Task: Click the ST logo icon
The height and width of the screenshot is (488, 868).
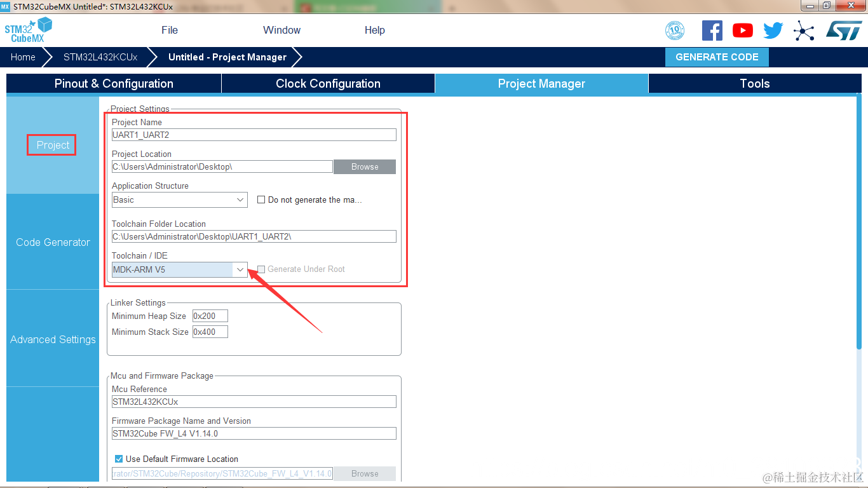Action: coord(844,30)
